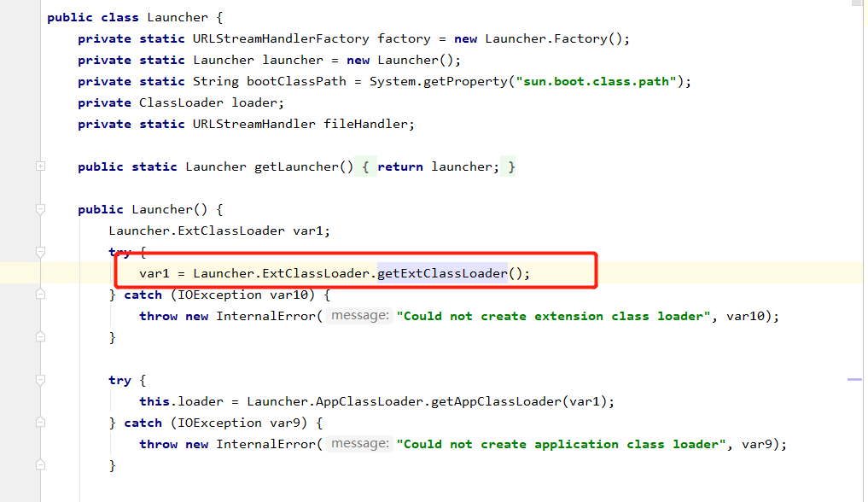This screenshot has height=502, width=868.
Task: Click the 'getLauncher()' method name
Action: [303, 166]
